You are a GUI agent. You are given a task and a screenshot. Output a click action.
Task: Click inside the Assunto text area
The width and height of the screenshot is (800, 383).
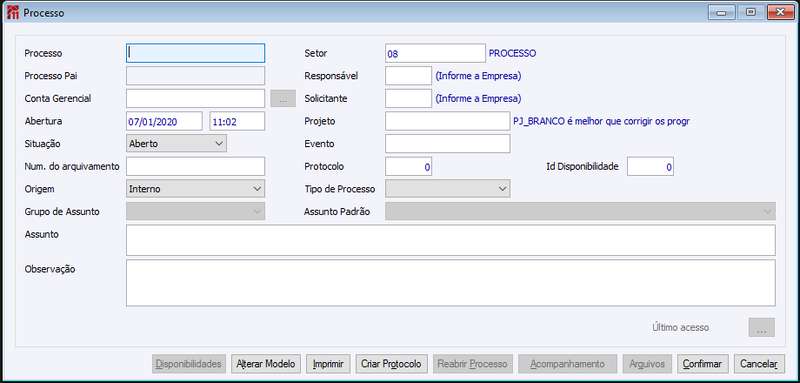451,240
